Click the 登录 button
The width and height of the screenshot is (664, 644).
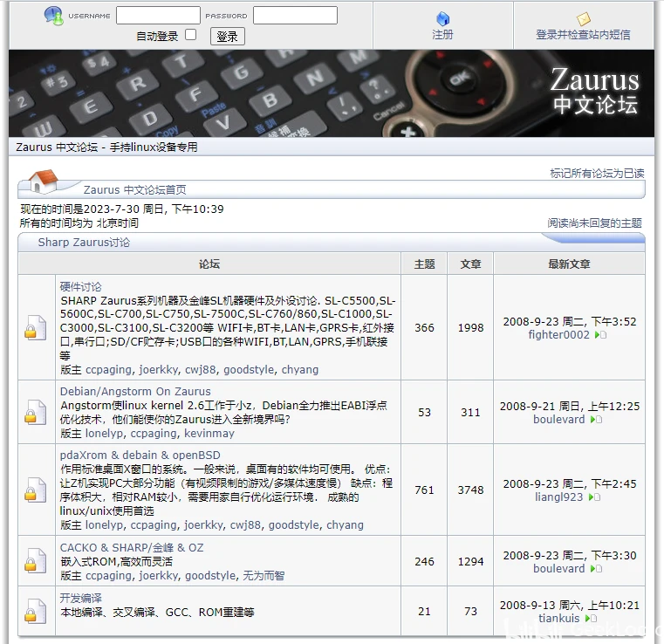point(228,37)
